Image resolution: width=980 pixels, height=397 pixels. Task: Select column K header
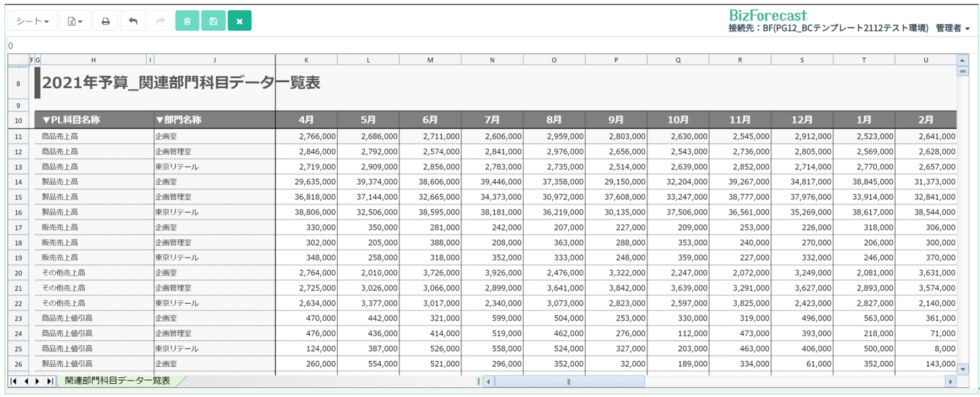click(x=306, y=60)
